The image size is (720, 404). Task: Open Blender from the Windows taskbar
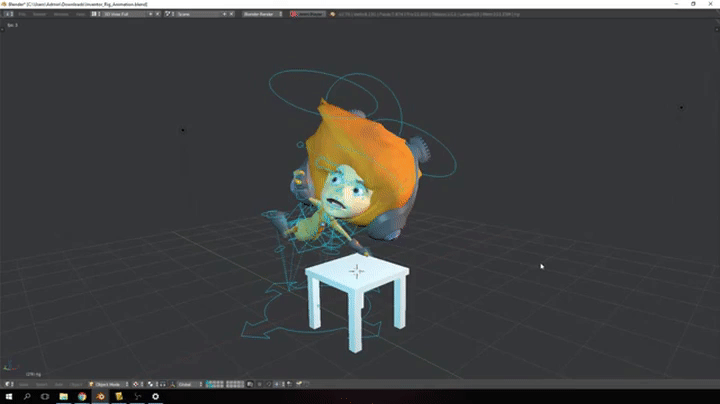point(100,397)
